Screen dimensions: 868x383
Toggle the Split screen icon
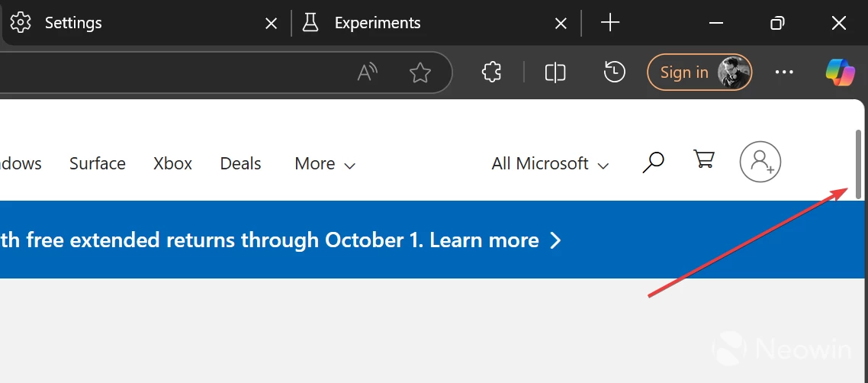click(x=555, y=72)
